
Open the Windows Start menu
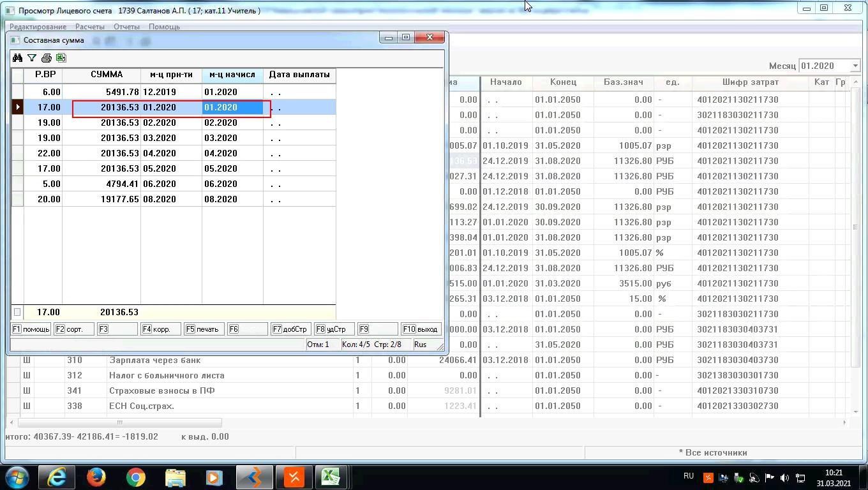tap(17, 477)
